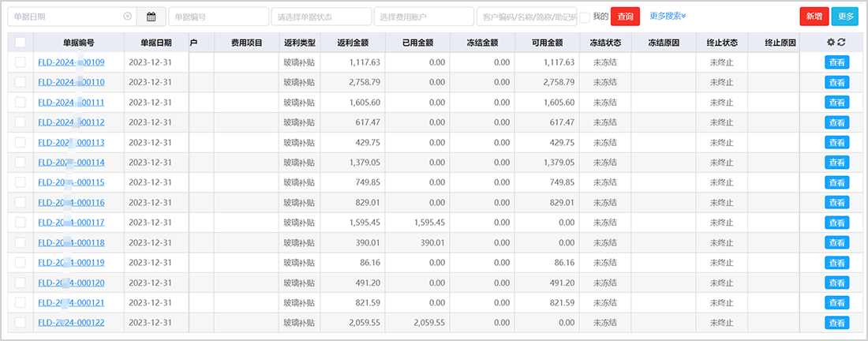Image resolution: width=868 pixels, height=341 pixels.
Task: Focus the customer code search field
Action: pos(526,17)
